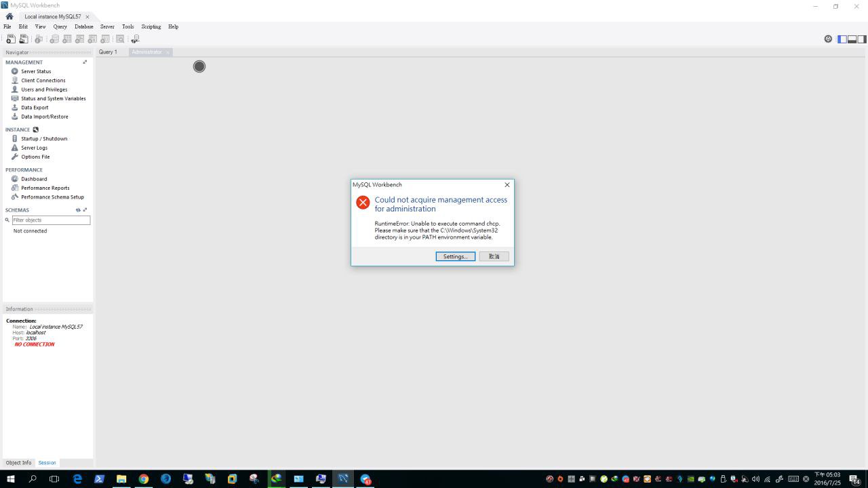Close the MySQL Workbench error dialog
868x488 pixels.
pos(507,184)
